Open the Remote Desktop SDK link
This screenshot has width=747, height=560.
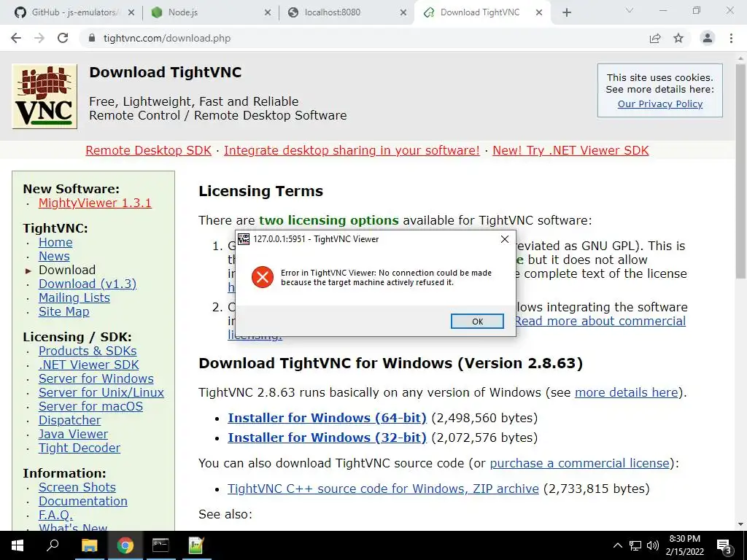148,150
